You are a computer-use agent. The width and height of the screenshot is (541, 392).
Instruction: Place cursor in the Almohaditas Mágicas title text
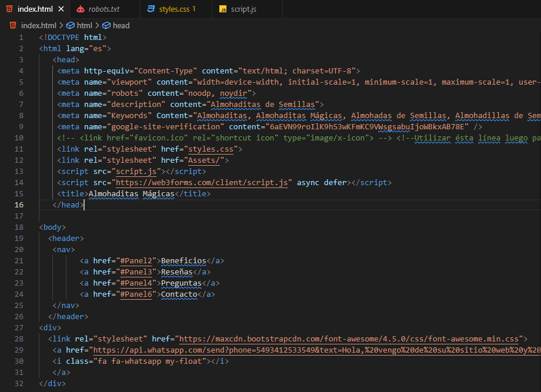[x=131, y=194]
